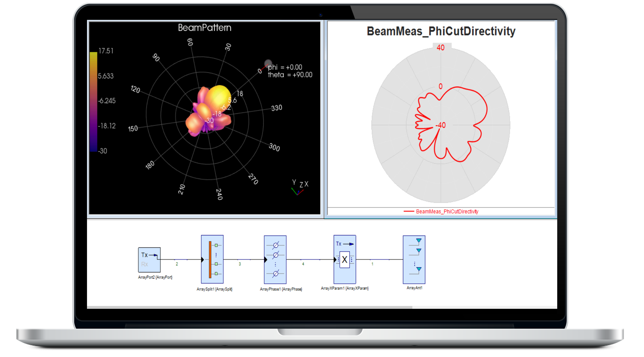Image resolution: width=644 pixels, height=357 pixels.
Task: Click the BeamPattern plot title
Action: pos(205,28)
